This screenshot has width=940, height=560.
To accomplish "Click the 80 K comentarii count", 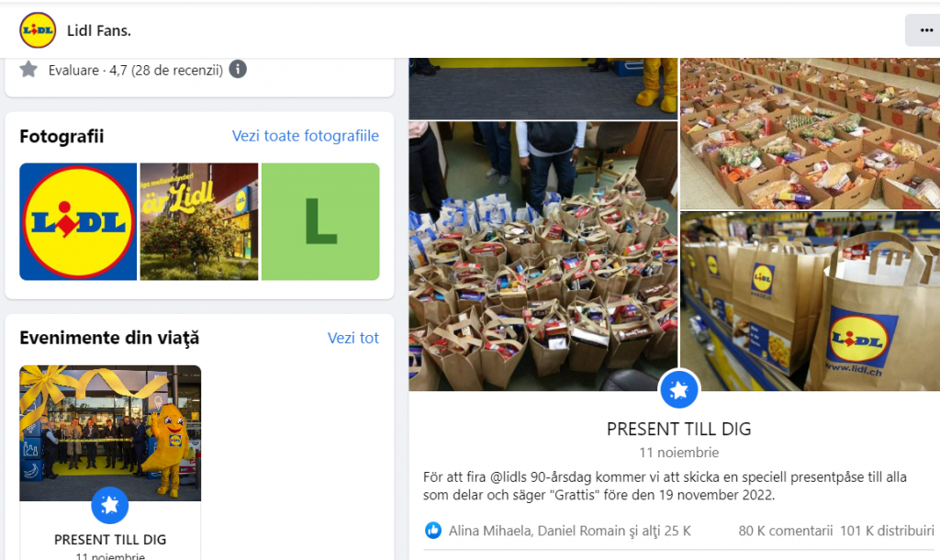I will (x=786, y=531).
